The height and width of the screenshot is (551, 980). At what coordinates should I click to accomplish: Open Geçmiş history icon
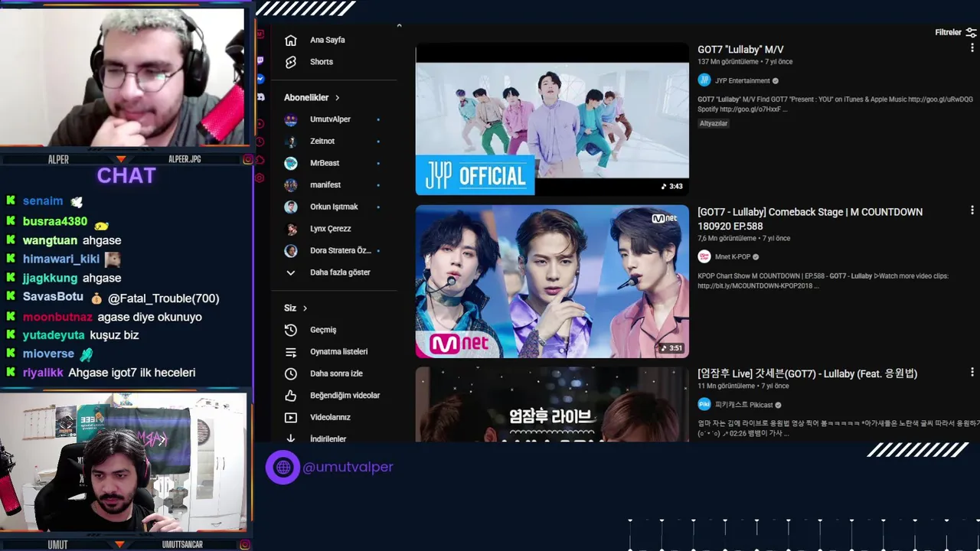pyautogui.click(x=290, y=330)
